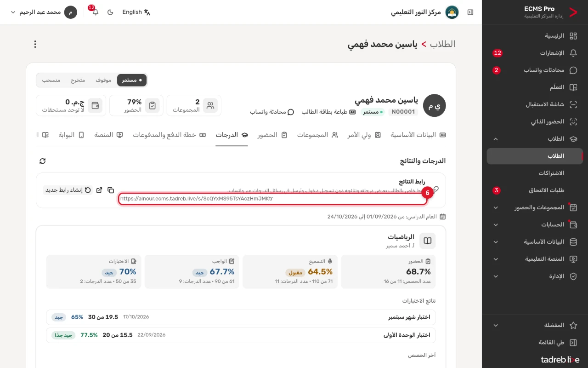Open الحضور الذاتي sidebar item
Viewport: 588px width, 368px height.
(x=535, y=122)
